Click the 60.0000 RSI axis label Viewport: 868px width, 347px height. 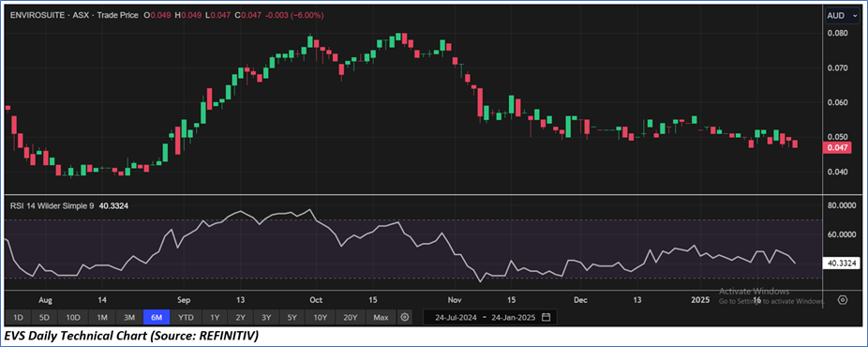[x=841, y=234]
